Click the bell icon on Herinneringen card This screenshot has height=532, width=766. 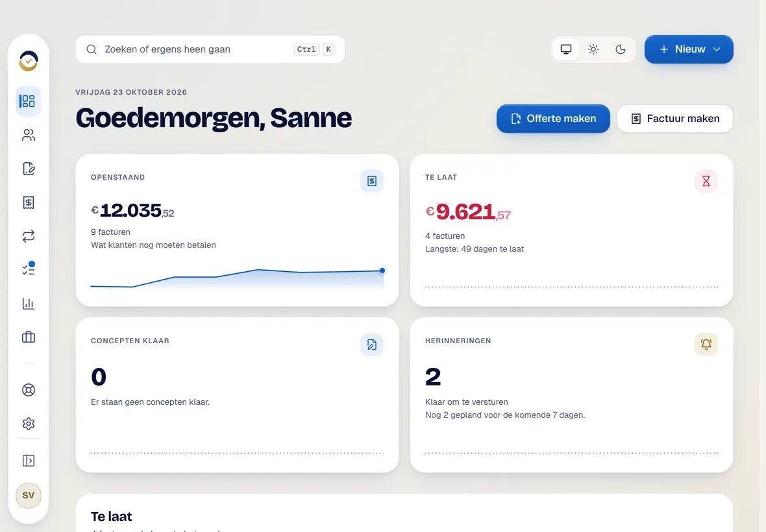pyautogui.click(x=706, y=345)
